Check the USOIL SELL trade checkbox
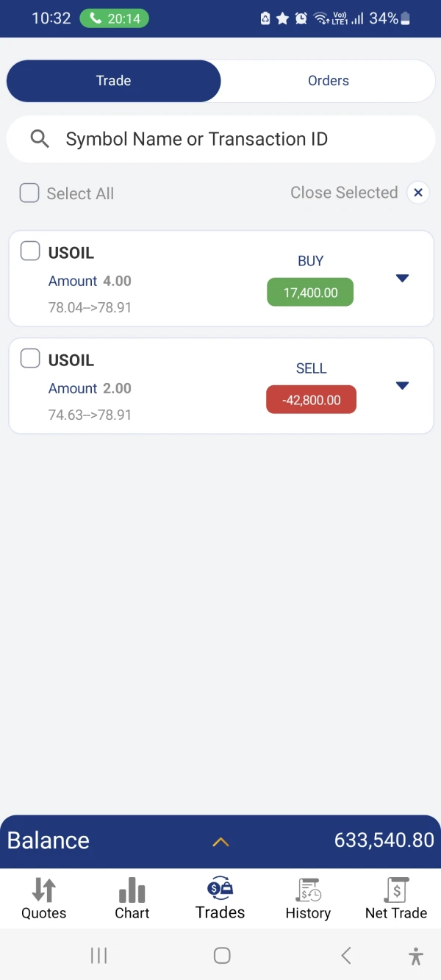 click(x=30, y=359)
